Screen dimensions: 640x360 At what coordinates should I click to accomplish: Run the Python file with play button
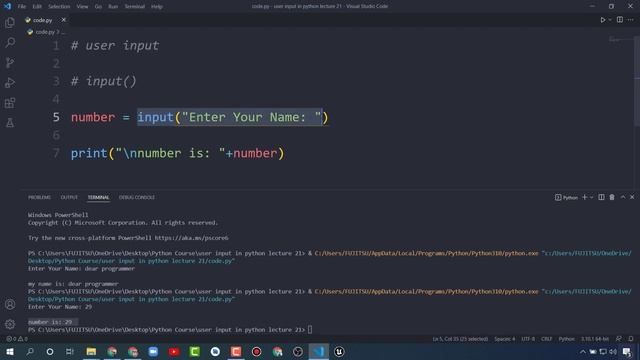pyautogui.click(x=602, y=20)
